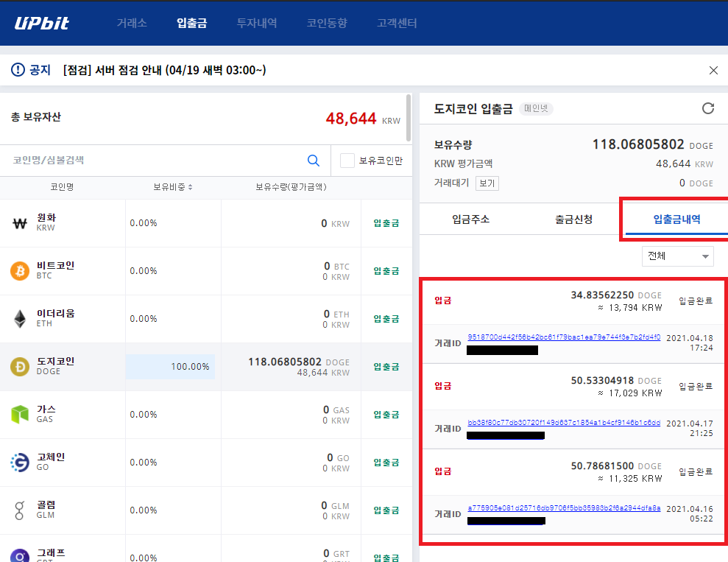Open the 입출금 menu

(191, 23)
